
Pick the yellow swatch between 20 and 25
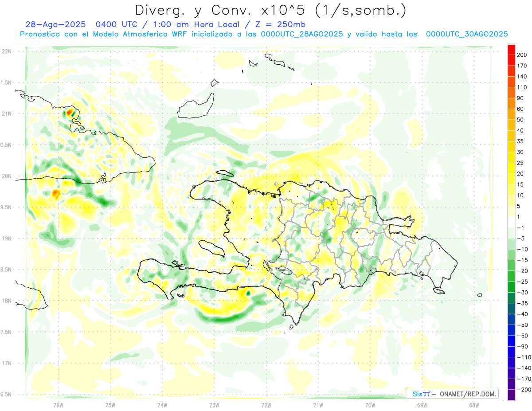(511, 168)
